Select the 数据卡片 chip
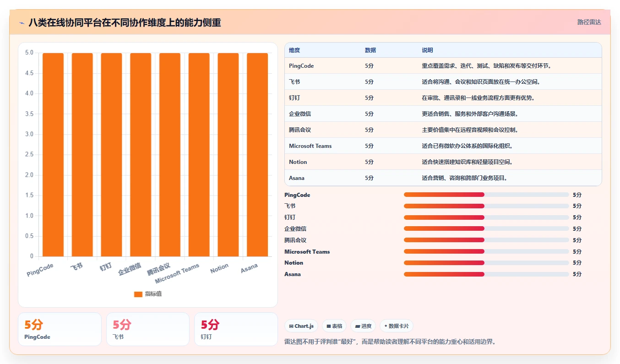 pyautogui.click(x=397, y=326)
